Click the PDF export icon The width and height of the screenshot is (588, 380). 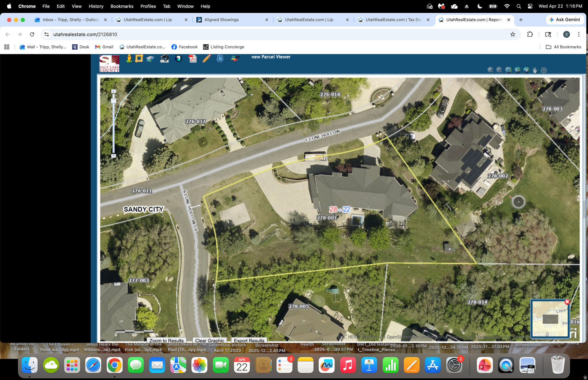coord(192,59)
